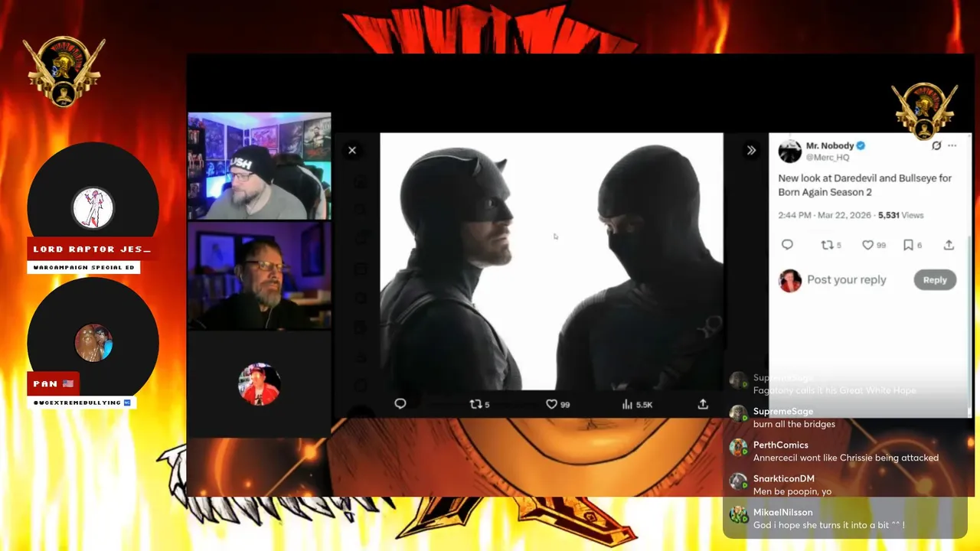980x551 pixels.
Task: Click the gray Reply button
Action: pyautogui.click(x=935, y=280)
